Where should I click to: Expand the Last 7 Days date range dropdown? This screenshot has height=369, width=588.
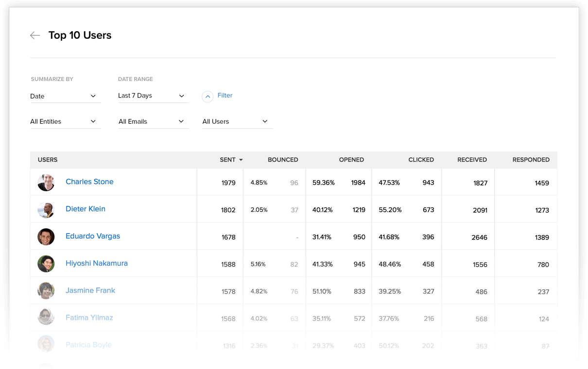(153, 96)
